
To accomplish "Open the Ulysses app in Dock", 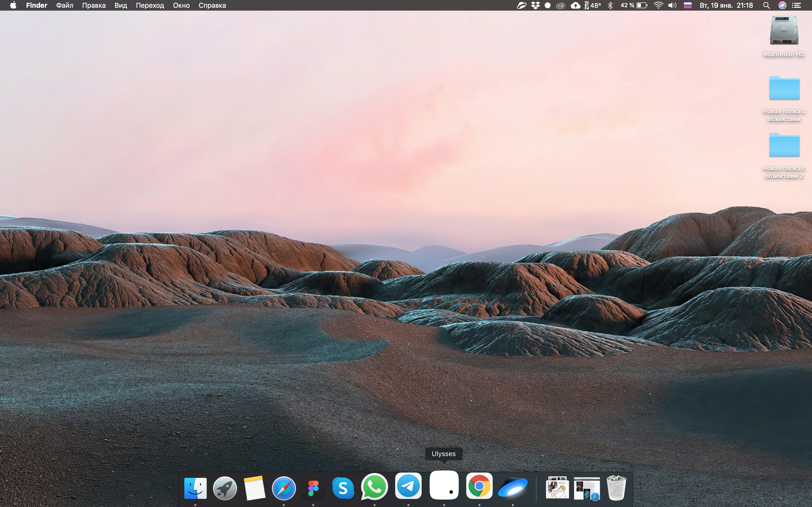I will (x=444, y=485).
